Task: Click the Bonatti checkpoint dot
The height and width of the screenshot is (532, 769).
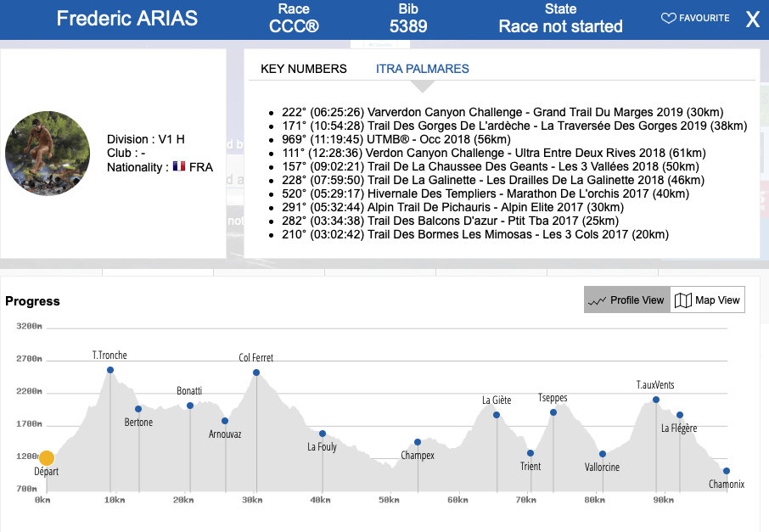Action: (190, 406)
